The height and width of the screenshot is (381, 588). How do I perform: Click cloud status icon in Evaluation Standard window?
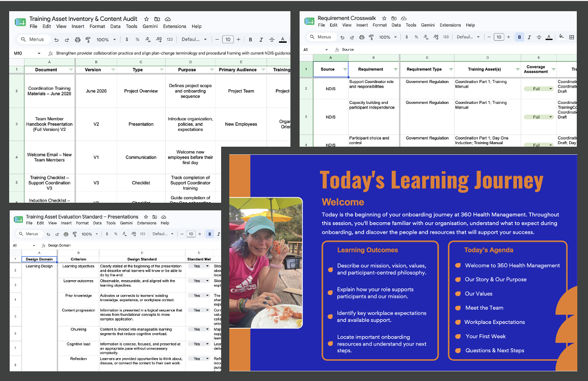coord(164,217)
